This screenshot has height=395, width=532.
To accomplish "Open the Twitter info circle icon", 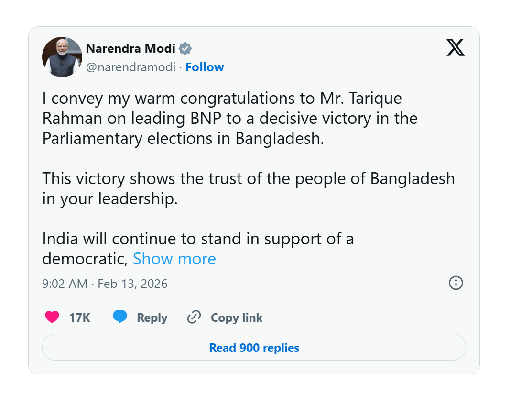I will point(456,283).
